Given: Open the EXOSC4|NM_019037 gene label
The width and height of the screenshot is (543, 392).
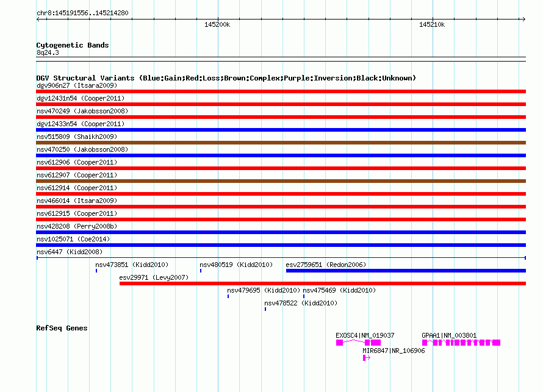Looking at the screenshot, I should tap(365, 335).
